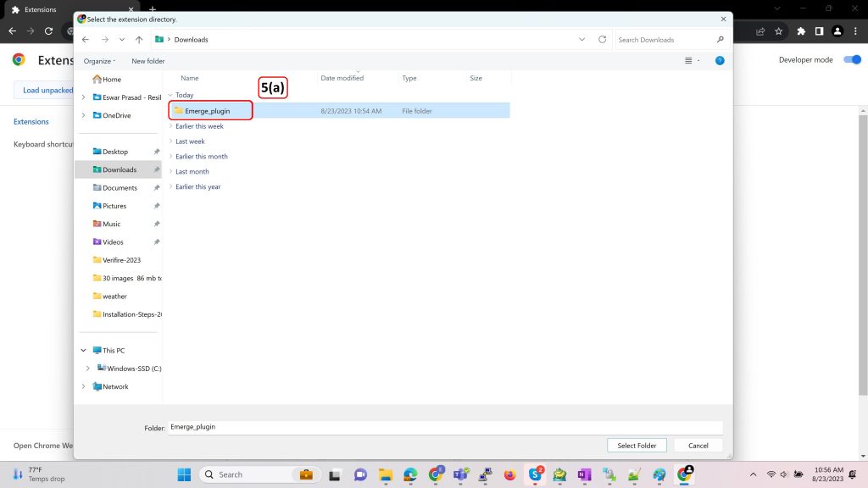The image size is (868, 488).
Task: Open recent locations chevron in dialog
Action: coord(122,40)
